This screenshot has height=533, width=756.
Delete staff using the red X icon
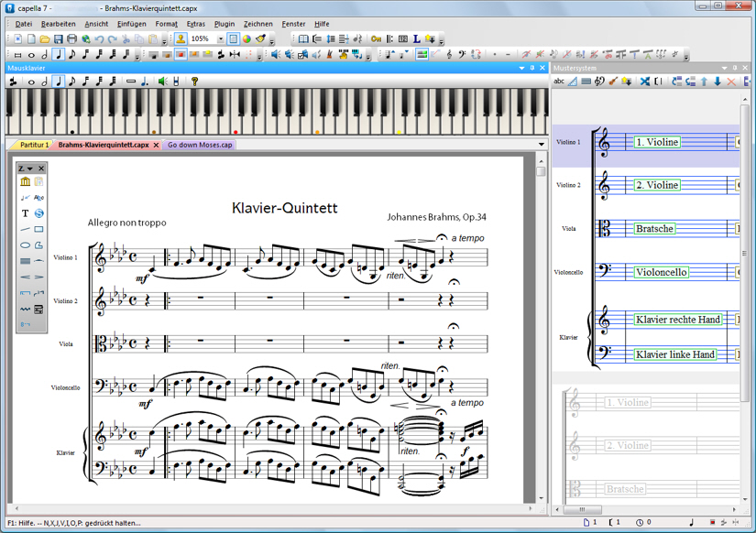tap(731, 82)
